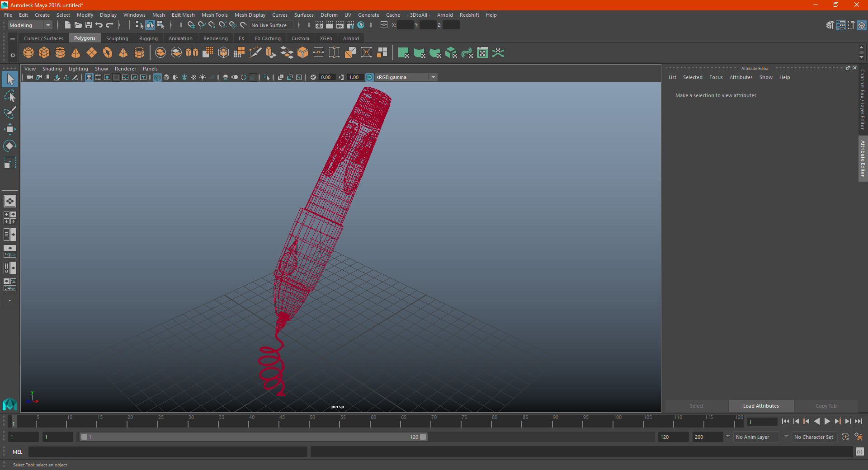Toggle select by component type mode

tap(160, 25)
